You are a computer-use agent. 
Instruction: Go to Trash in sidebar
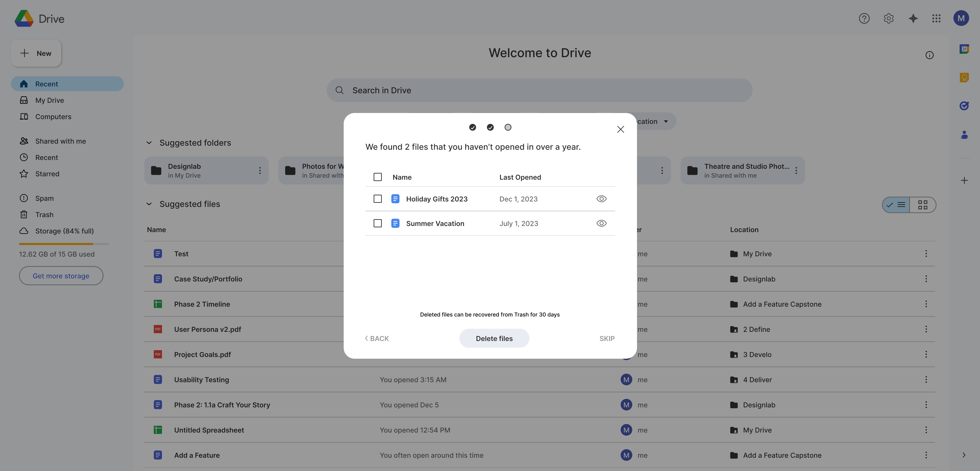click(44, 215)
